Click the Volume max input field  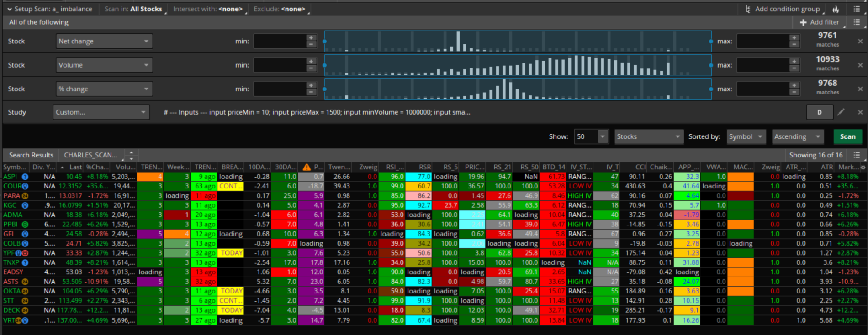pyautogui.click(x=763, y=65)
